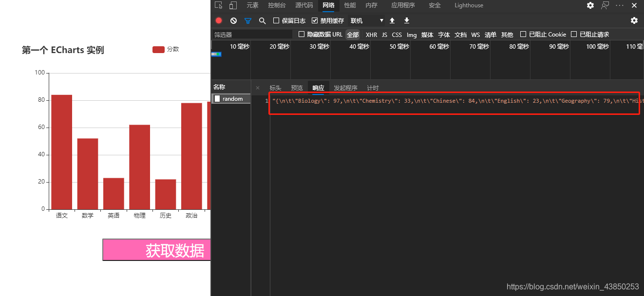Select the All filter type
Screen dimensions: 644x296
click(x=353, y=35)
